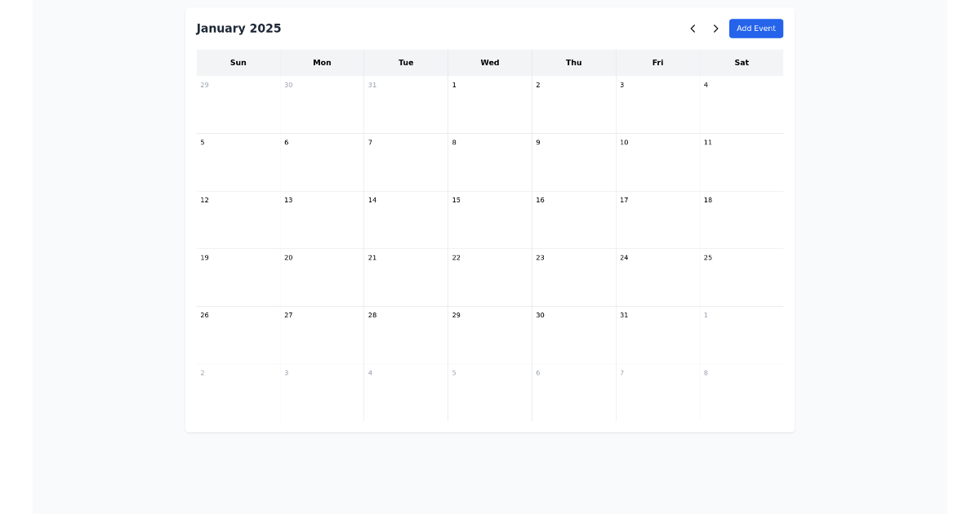Go to previous month using left chevron
Viewport: 980px width, 514px height.
click(693, 29)
